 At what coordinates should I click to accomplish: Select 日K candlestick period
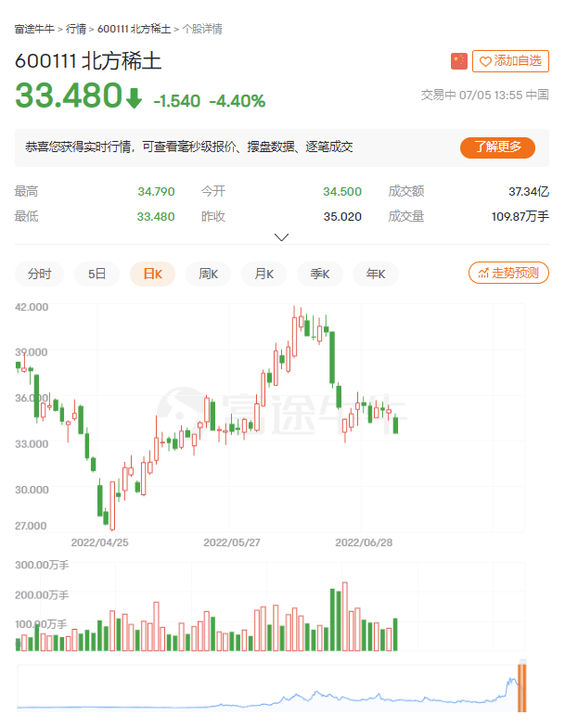152,274
